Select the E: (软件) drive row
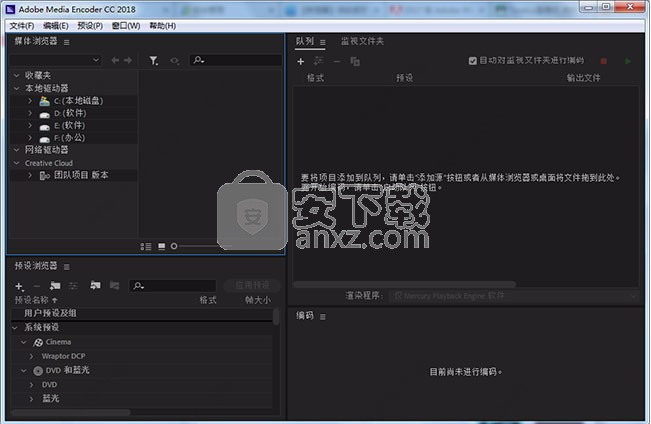The height and width of the screenshot is (424, 651). [74, 125]
